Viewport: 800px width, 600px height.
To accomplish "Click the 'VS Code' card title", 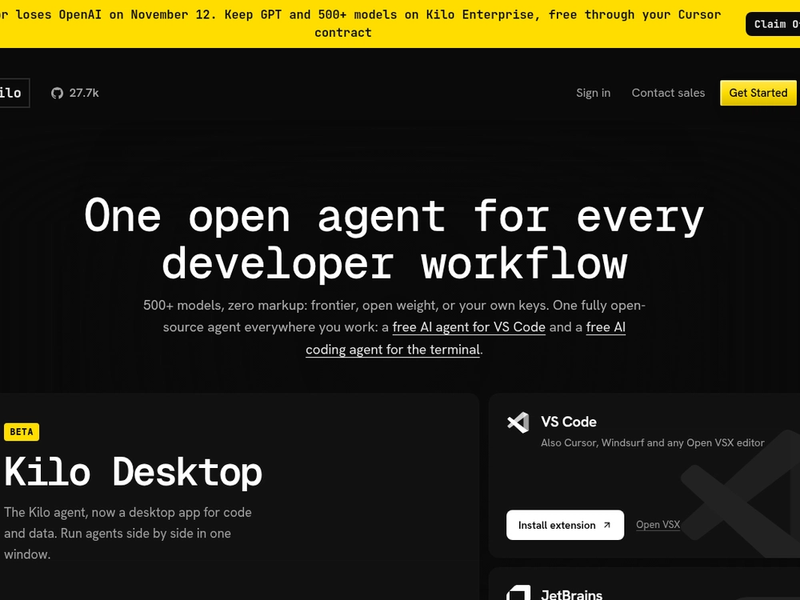I will [x=568, y=422].
